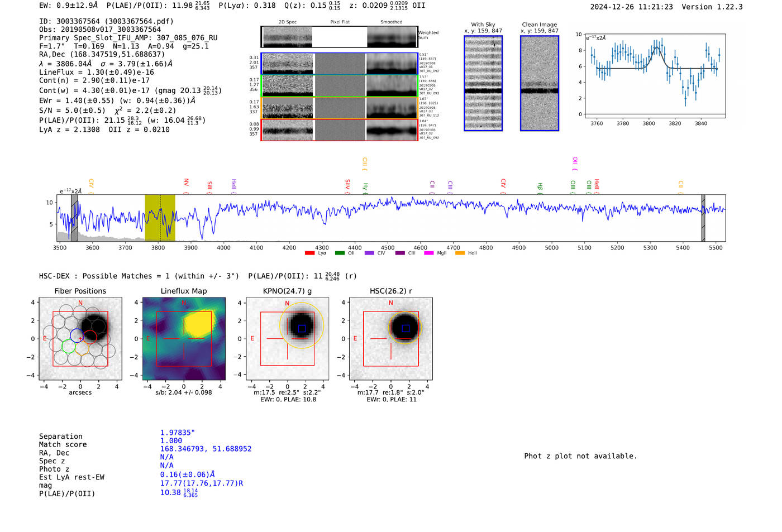Screen dimensions: 782x532
Task: Click the Est LyA rest-EW value 0.16(±0.06)Å
Action: tap(188, 475)
